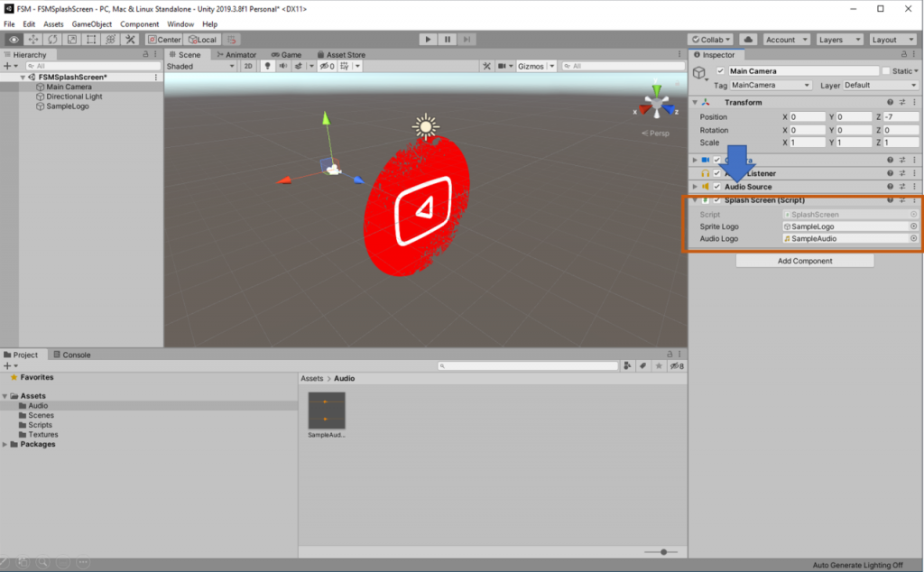Viewport: 924px width, 572px height.
Task: Select SampleLogo in the Hierarchy
Action: click(67, 106)
